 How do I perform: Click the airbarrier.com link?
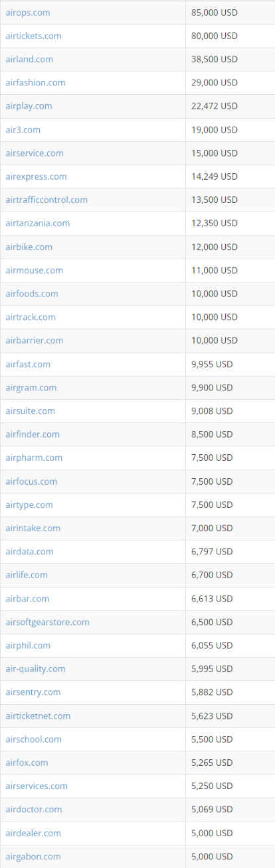click(x=34, y=340)
